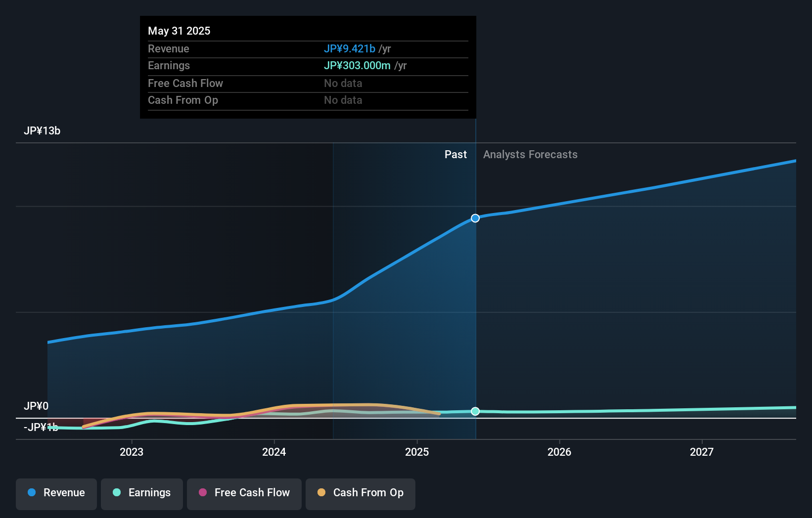The width and height of the screenshot is (812, 518).
Task: Click the teal Earnings legend dot
Action: coord(117,492)
